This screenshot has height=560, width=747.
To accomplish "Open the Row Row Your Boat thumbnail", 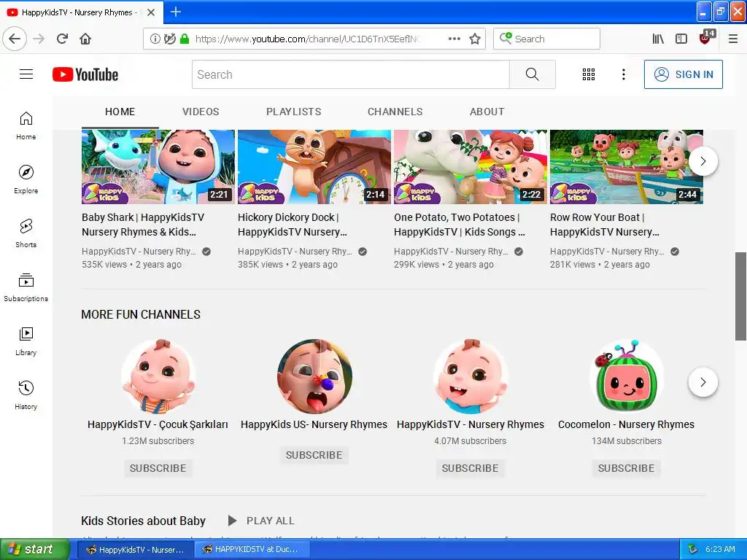I will click(x=627, y=167).
